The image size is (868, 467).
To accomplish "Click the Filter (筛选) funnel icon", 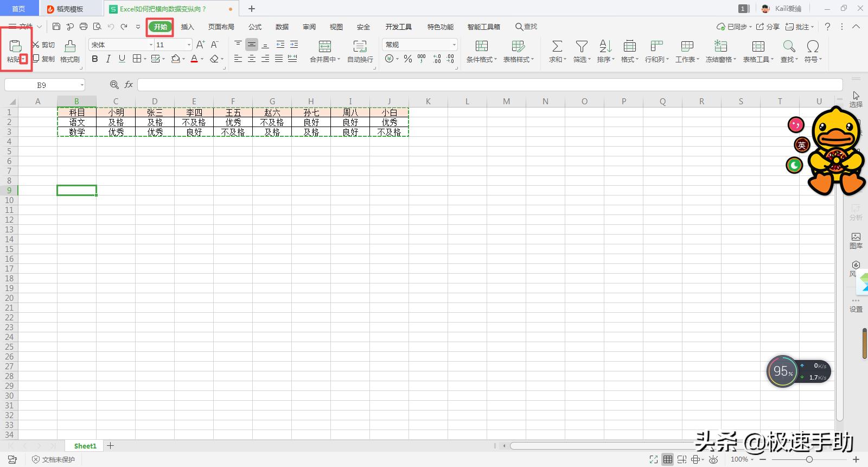I will 582,47.
